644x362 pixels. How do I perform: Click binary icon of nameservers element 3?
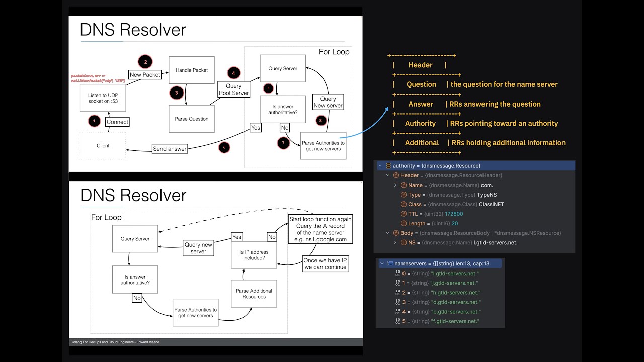click(x=398, y=302)
